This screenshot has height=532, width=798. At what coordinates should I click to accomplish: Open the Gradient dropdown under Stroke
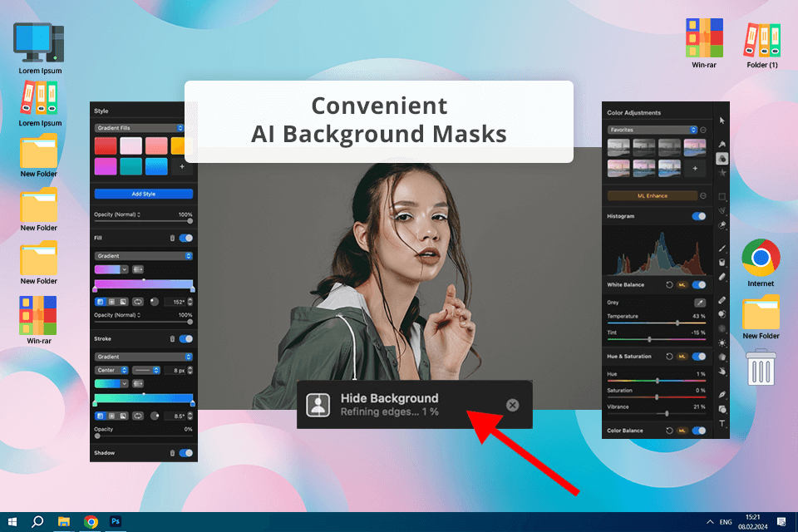[144, 357]
